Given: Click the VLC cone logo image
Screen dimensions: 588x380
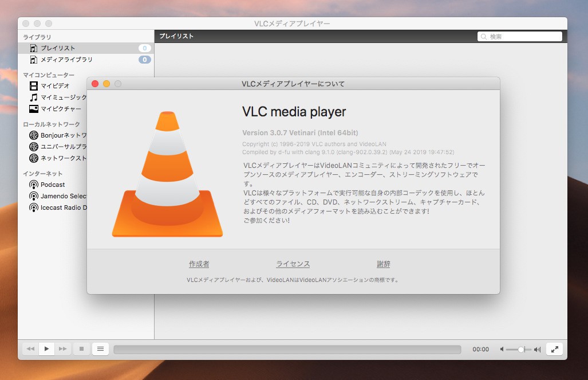Looking at the screenshot, I should (x=167, y=174).
